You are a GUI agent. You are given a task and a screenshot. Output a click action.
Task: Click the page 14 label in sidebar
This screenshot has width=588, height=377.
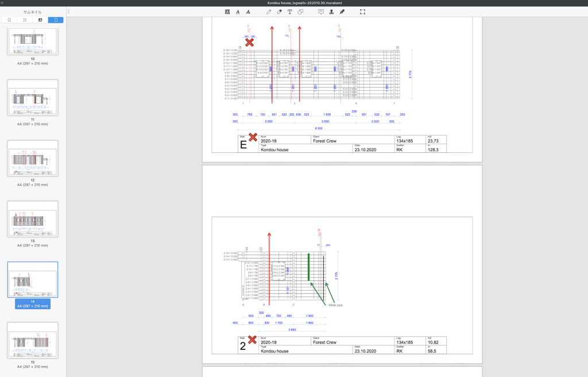pos(33,304)
